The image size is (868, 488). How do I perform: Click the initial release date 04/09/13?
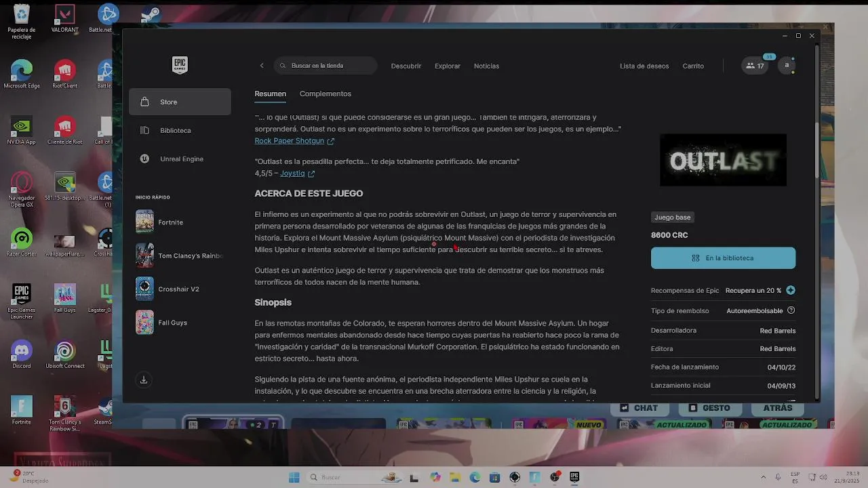pyautogui.click(x=781, y=386)
